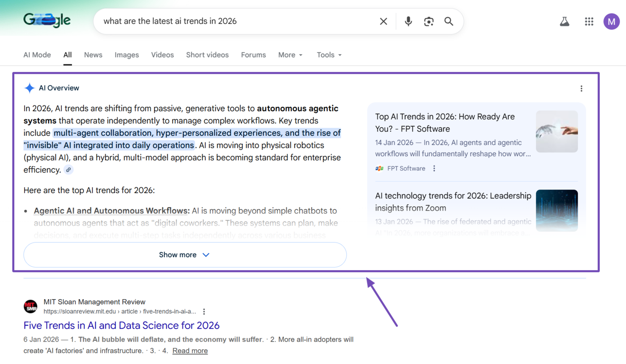Click Here are the top AI trends text

pyautogui.click(x=89, y=190)
